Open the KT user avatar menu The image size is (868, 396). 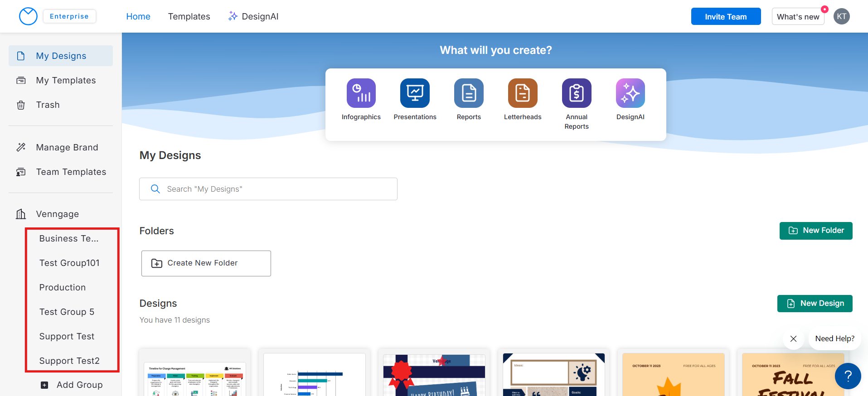point(841,16)
